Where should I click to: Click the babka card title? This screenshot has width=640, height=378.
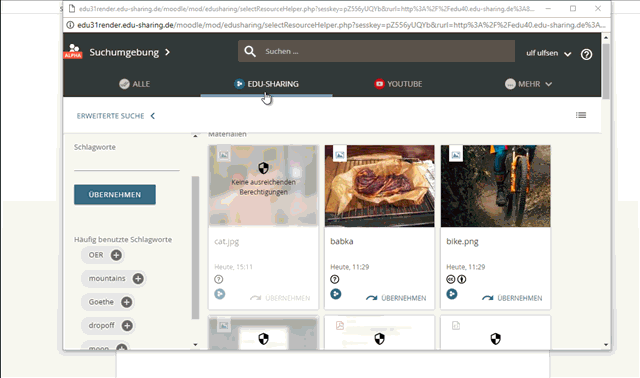click(342, 241)
